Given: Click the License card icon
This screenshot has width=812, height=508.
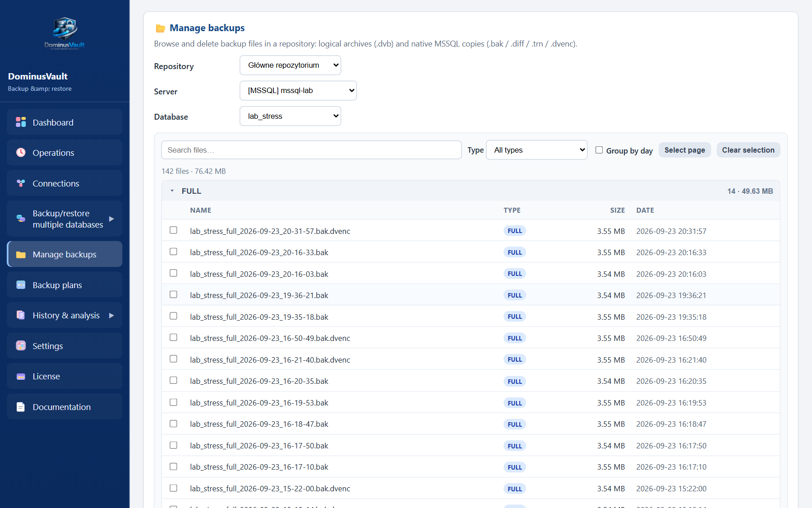Looking at the screenshot, I should (x=21, y=376).
